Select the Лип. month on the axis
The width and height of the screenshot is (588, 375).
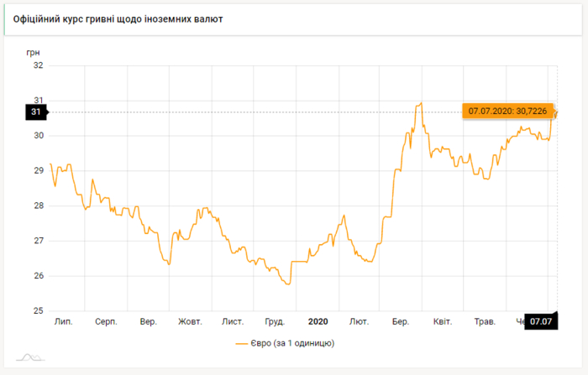63,321
